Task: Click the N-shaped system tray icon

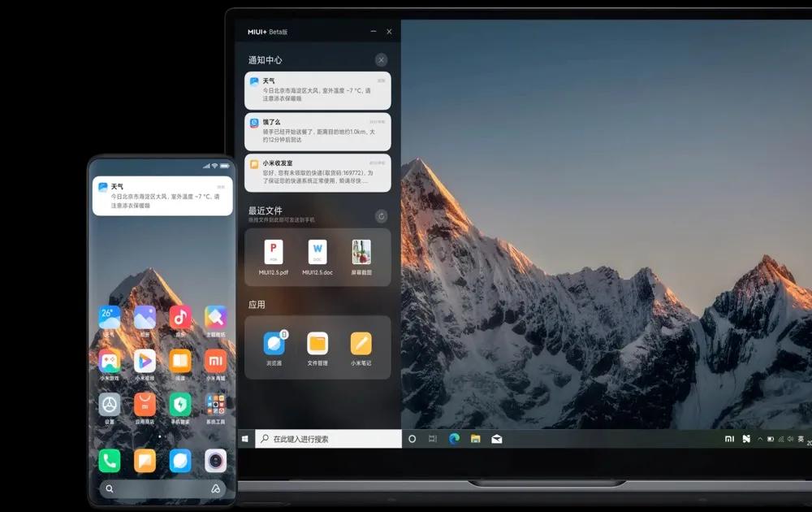Action: click(x=746, y=439)
